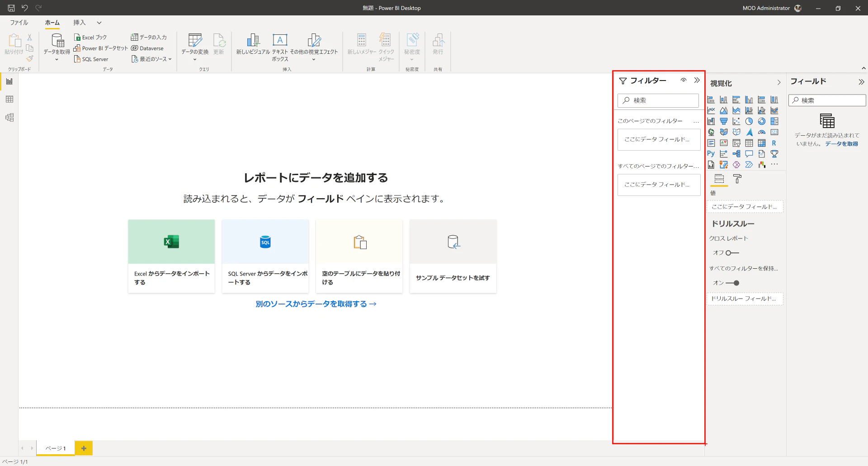This screenshot has height=466, width=868.
Task: Collapse the 視覚化 pane chevron
Action: 779,82
